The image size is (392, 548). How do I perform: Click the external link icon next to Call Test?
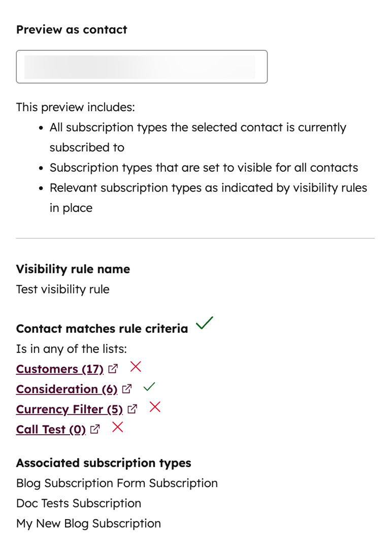[95, 429]
